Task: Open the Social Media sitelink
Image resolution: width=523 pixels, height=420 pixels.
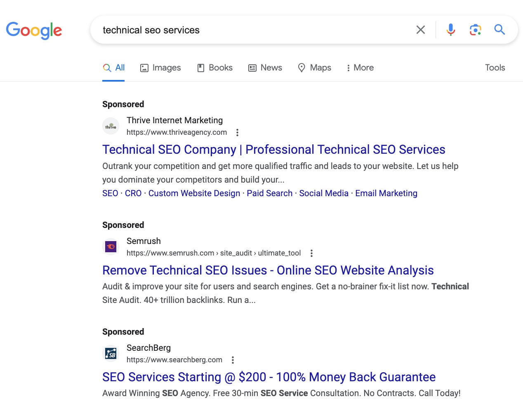Action: coord(324,193)
